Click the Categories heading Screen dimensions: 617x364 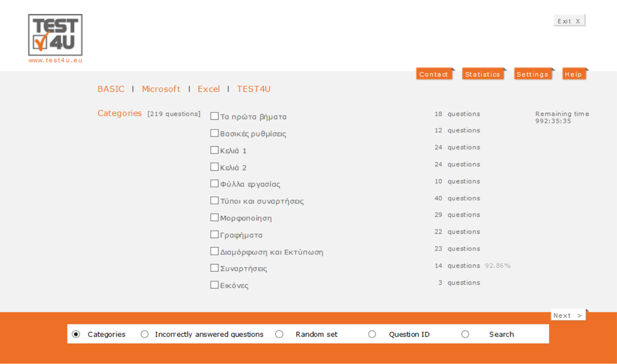120,113
